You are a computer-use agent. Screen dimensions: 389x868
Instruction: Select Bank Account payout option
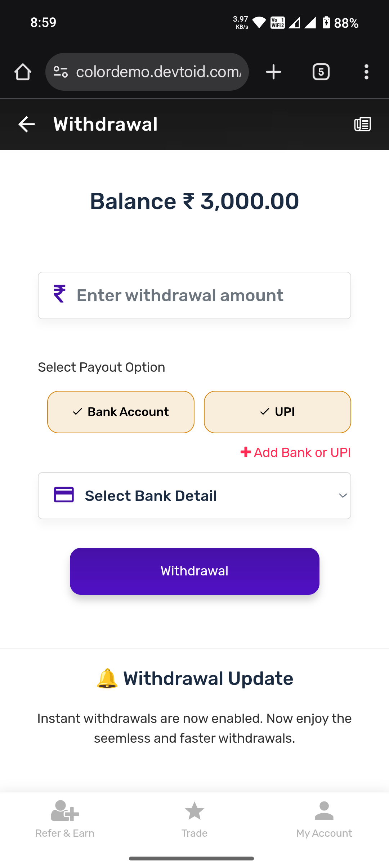click(121, 412)
